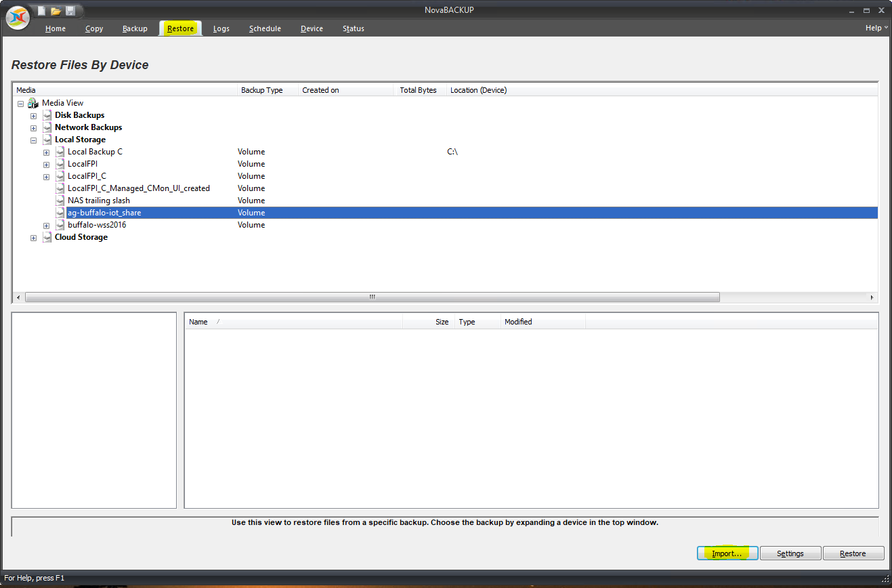Open the Backup tab
The width and height of the screenshot is (892, 588).
(x=135, y=28)
